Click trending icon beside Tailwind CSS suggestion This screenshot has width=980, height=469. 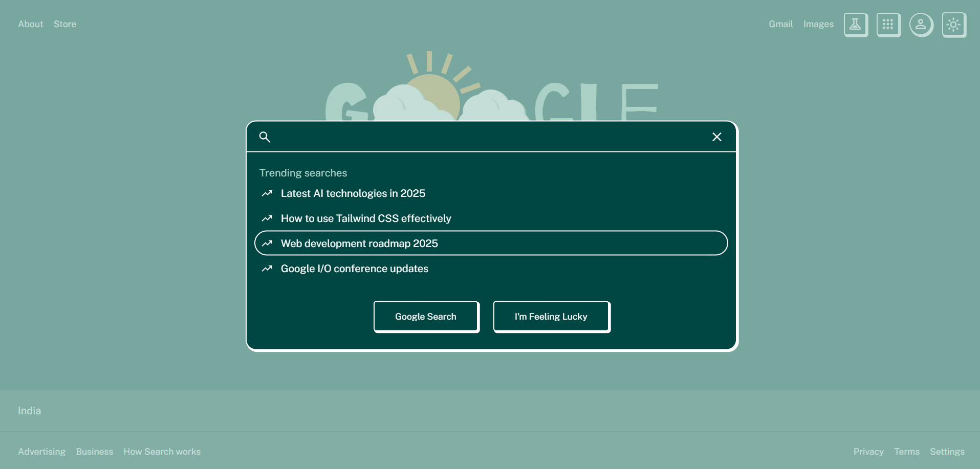click(267, 218)
